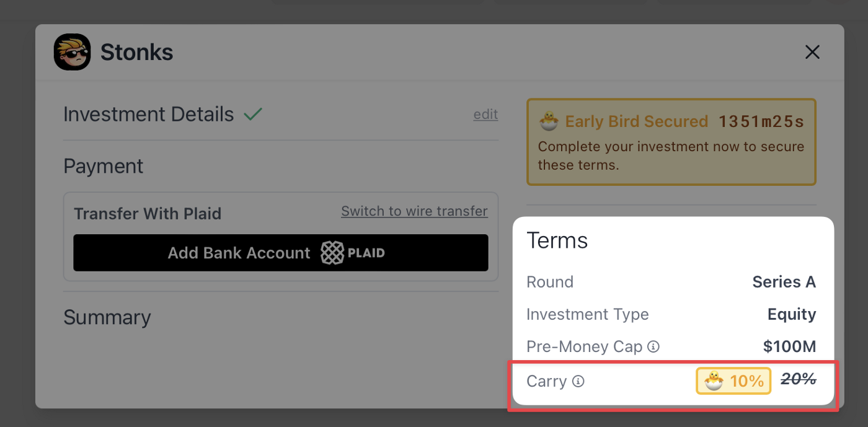Viewport: 868px width, 427px height.
Task: Open the Pre-Money Cap info tooltip icon
Action: point(653,346)
